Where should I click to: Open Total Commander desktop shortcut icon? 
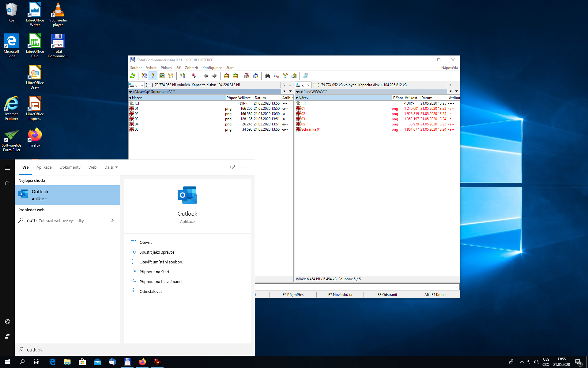[58, 46]
